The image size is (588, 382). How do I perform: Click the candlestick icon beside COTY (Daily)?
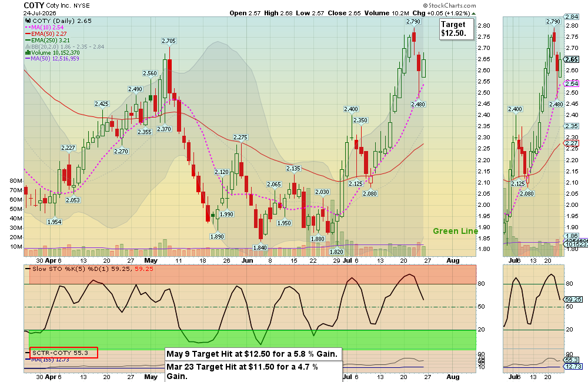click(28, 21)
